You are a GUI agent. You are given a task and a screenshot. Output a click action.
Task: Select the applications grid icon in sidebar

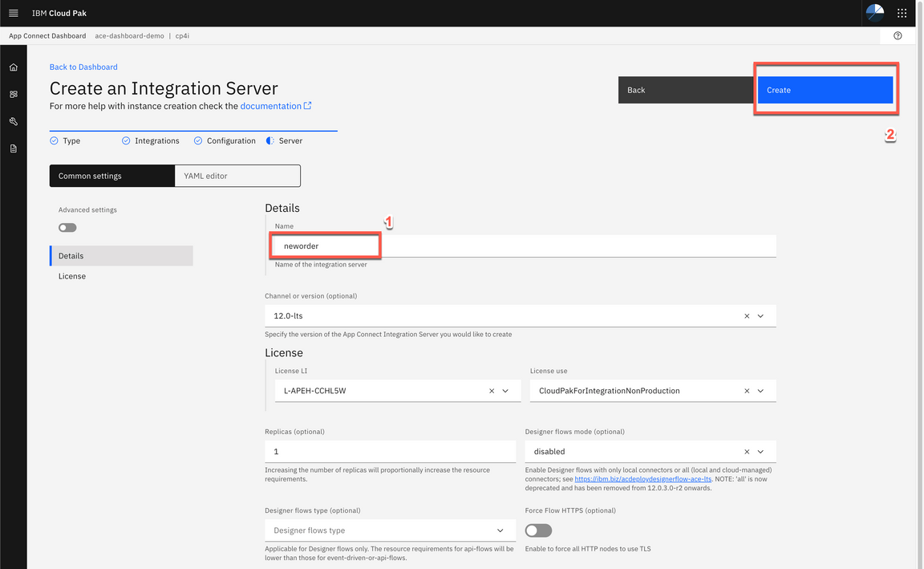13,94
